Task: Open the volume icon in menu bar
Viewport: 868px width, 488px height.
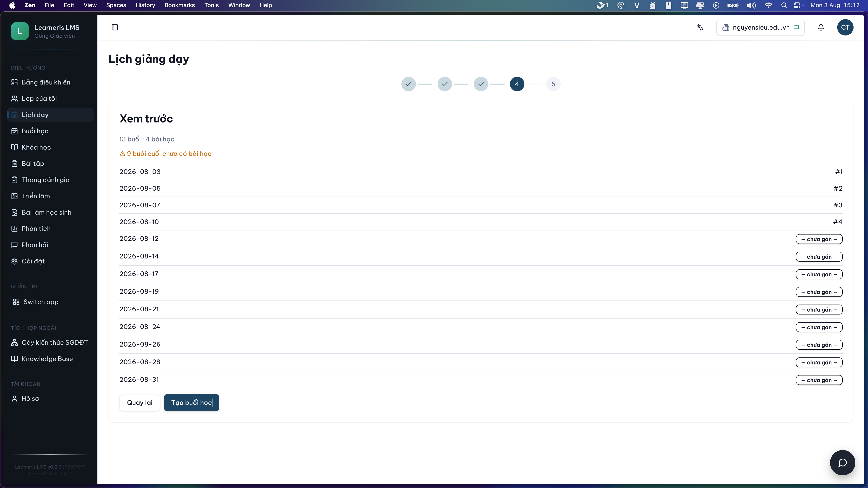Action: (751, 5)
